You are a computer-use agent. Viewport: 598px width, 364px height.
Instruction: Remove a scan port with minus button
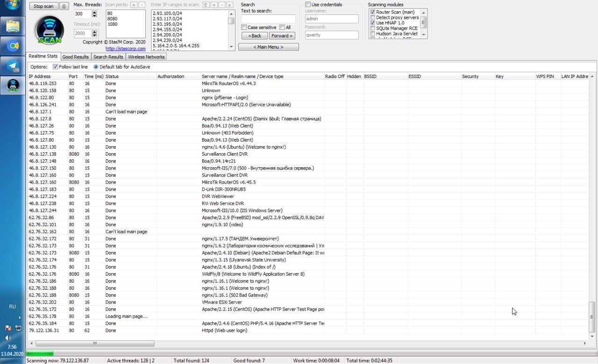(141, 5)
